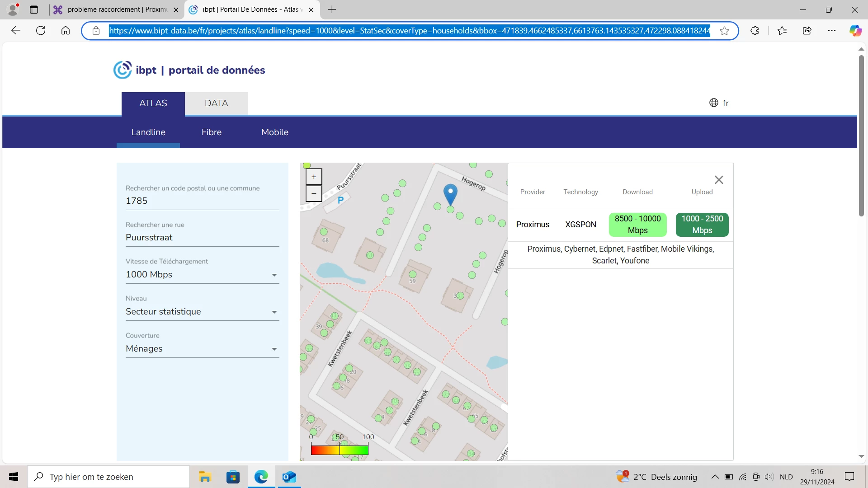The width and height of the screenshot is (868, 488).
Task: Click the ibpt logo icon
Action: [x=123, y=70]
